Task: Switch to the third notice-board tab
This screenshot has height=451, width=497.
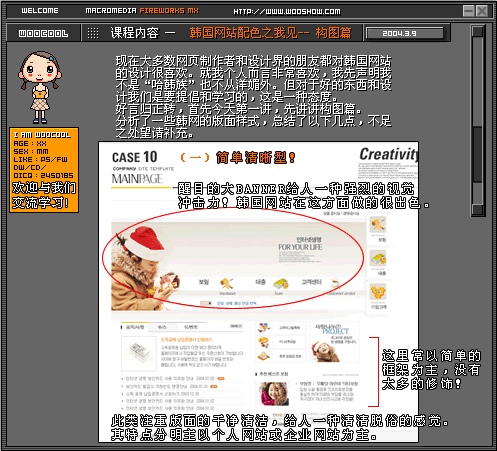Action: click(191, 327)
